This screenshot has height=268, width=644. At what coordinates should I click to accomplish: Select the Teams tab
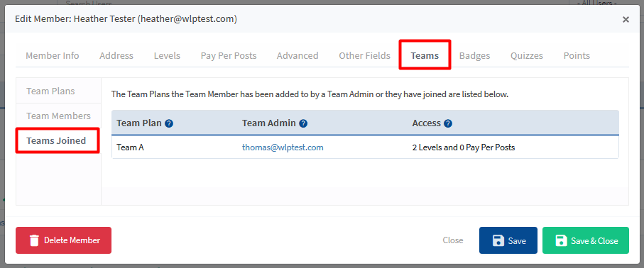click(425, 56)
